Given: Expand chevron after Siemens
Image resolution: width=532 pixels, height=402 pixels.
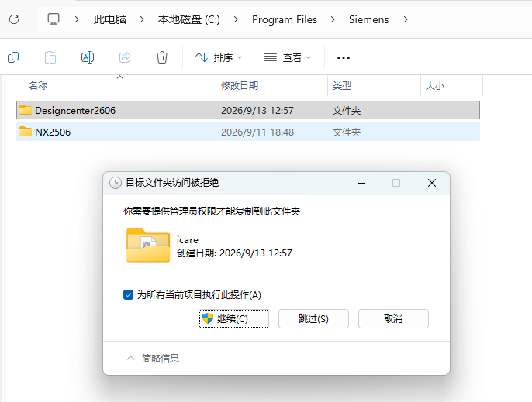Looking at the screenshot, I should pyautogui.click(x=406, y=19).
